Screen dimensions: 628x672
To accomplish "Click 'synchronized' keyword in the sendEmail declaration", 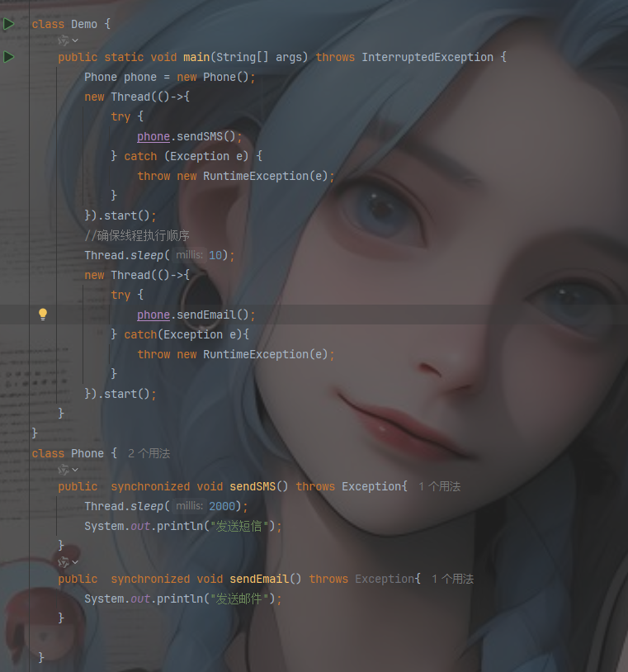I will click(x=150, y=579).
